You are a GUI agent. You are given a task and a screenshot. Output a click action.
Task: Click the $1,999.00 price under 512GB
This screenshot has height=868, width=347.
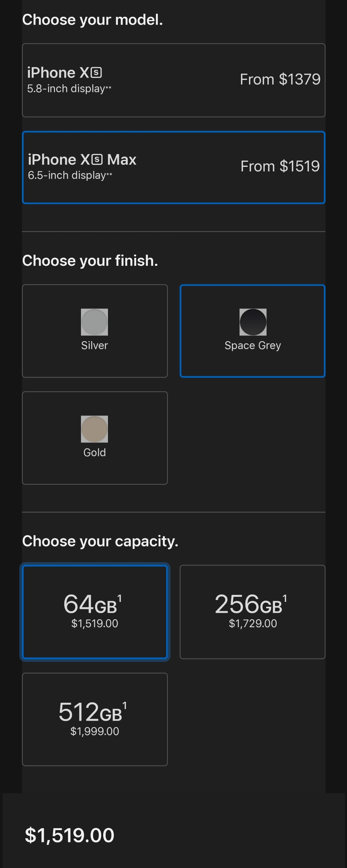click(x=94, y=731)
